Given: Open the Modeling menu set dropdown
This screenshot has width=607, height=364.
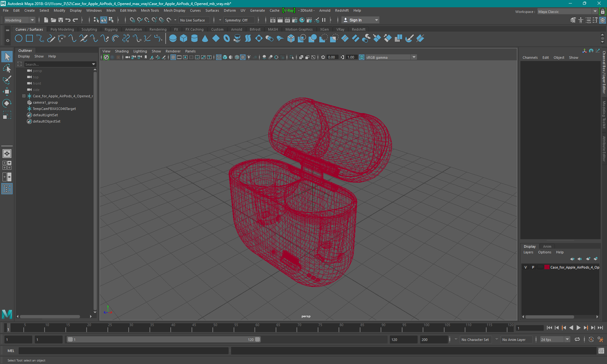Looking at the screenshot, I should pyautogui.click(x=20, y=20).
